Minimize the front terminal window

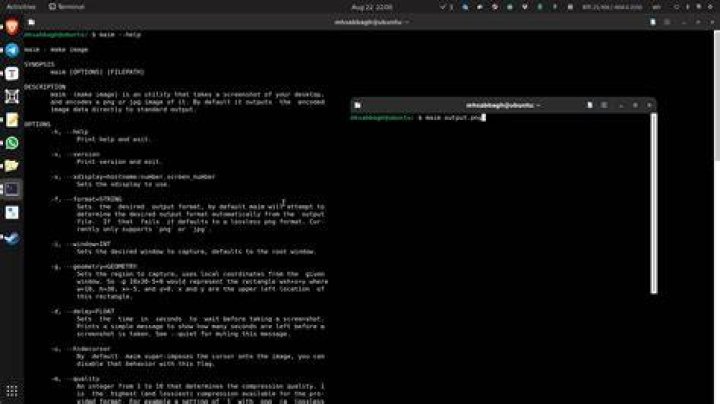pos(621,105)
